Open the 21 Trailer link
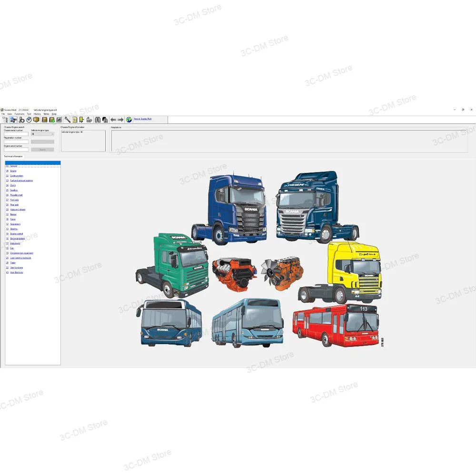Image resolution: width=476 pixels, height=476 pixels. click(x=11, y=263)
